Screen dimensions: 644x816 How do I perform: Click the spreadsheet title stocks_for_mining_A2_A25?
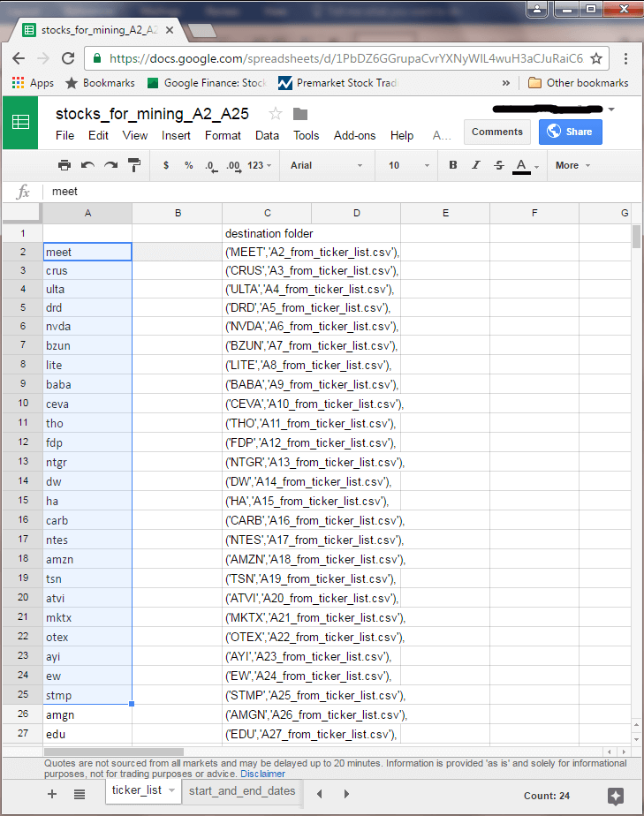(x=152, y=113)
